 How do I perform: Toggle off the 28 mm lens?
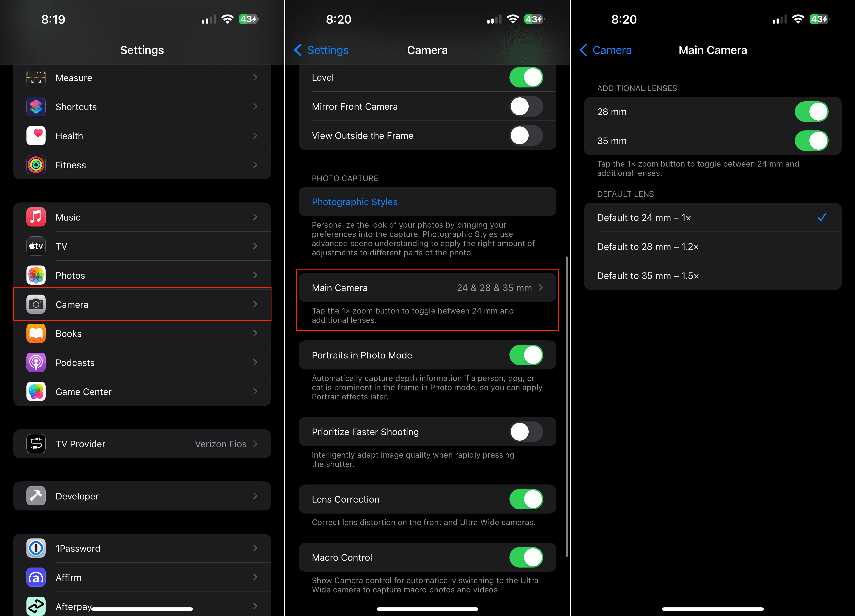[811, 111]
